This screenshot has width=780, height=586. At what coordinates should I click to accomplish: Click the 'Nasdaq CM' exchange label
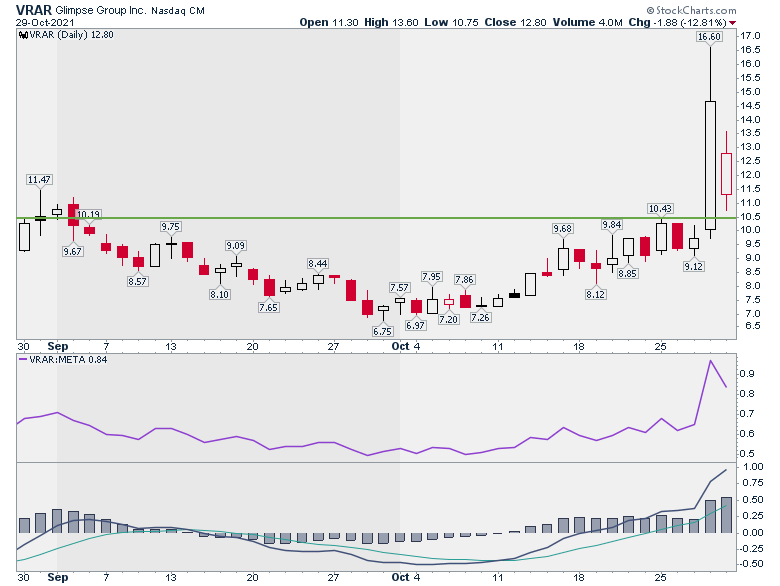pos(178,10)
